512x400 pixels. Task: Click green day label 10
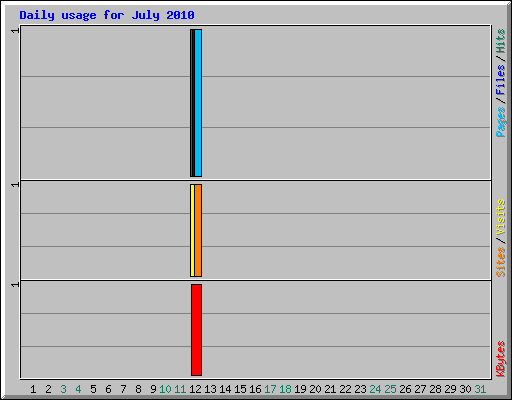(165, 389)
